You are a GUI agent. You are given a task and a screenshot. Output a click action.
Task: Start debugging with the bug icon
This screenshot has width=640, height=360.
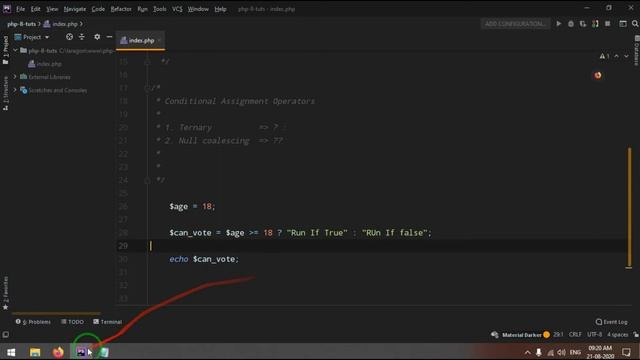pos(571,24)
